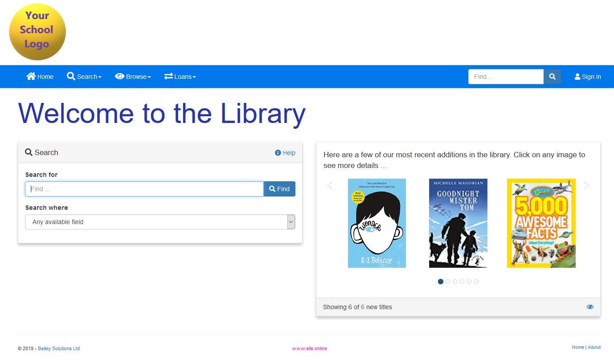Screen dimensions: 614x364
Task: Open the About link in the footer
Action: pyautogui.click(x=594, y=347)
